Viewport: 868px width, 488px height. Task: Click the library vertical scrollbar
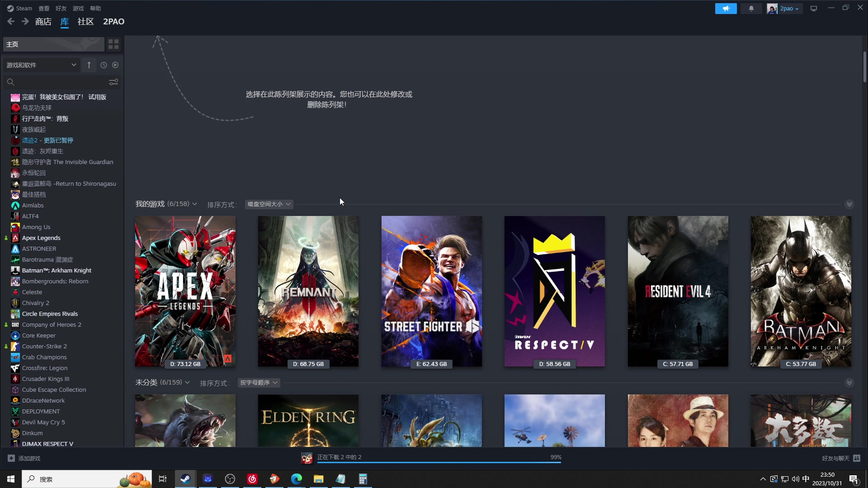click(x=864, y=66)
